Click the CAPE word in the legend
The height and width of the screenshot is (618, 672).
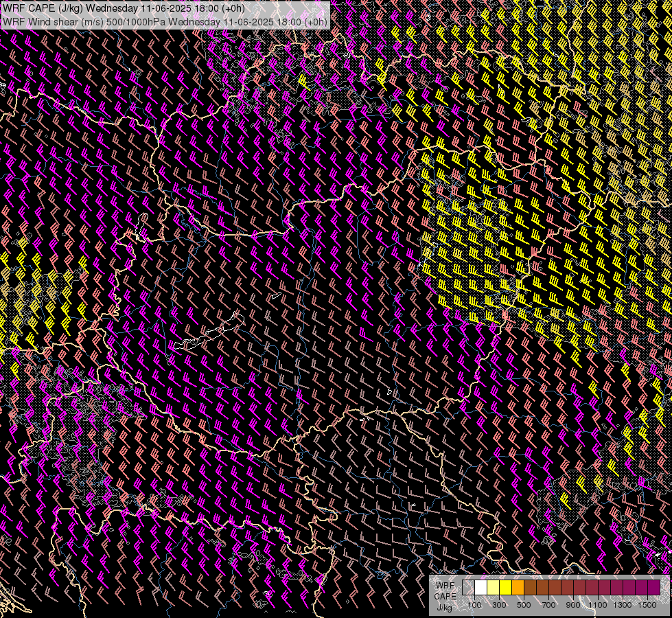(445, 597)
